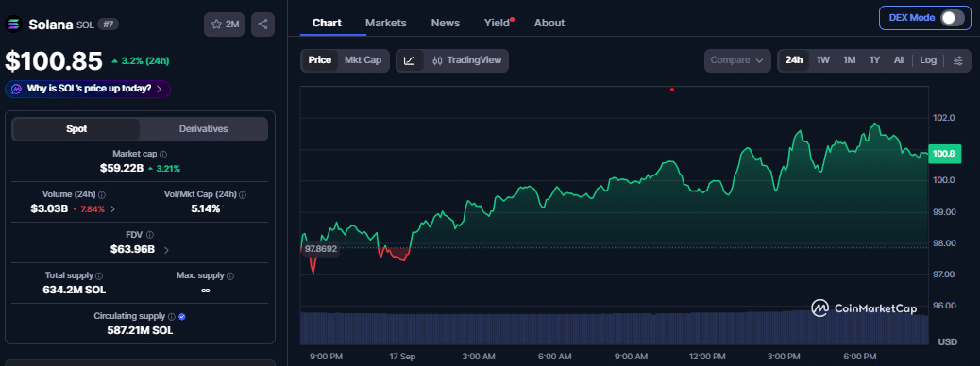This screenshot has height=366, width=980.
Task: Click info icon beside Vol/Mkt Cap (24h)
Action: pos(243,195)
